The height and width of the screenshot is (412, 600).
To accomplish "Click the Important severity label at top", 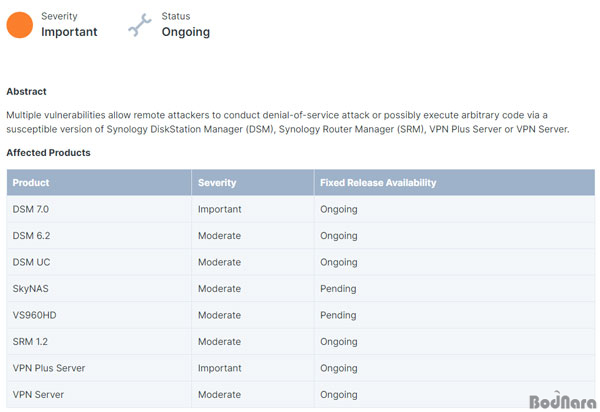I will (69, 32).
